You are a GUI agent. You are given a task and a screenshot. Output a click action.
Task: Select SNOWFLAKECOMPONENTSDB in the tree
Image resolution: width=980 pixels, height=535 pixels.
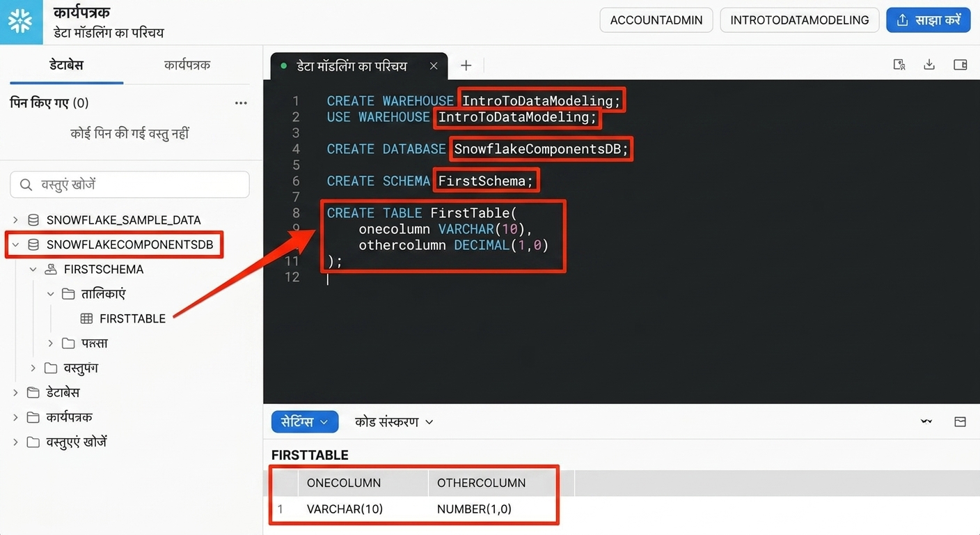[x=130, y=245]
